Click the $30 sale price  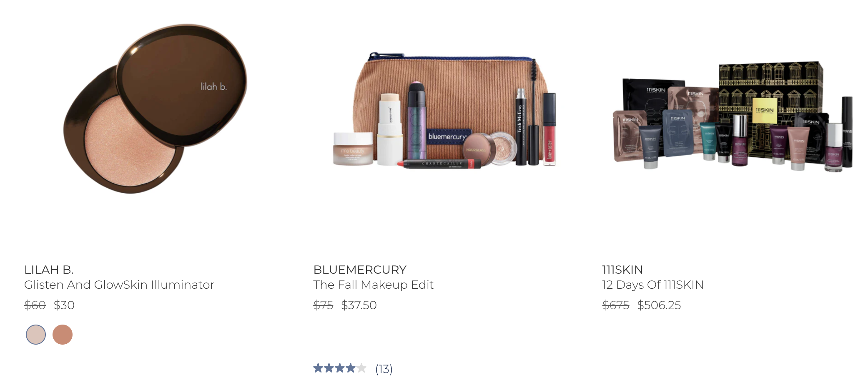64,305
